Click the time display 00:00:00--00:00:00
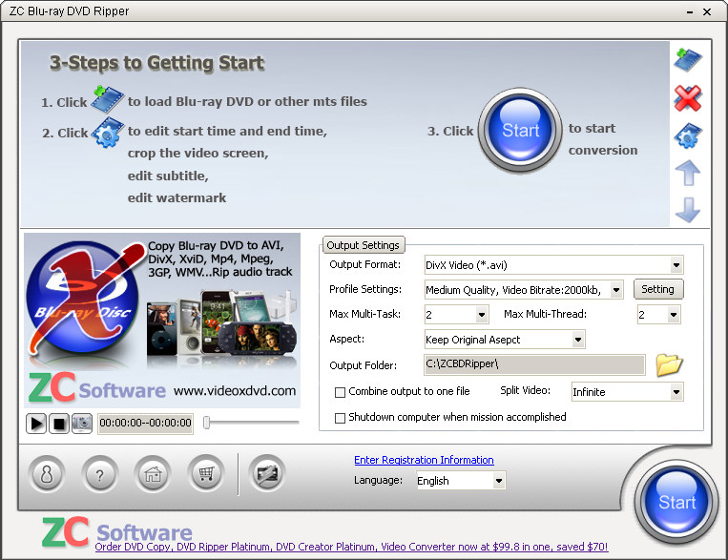Image resolution: width=728 pixels, height=560 pixels. (145, 423)
